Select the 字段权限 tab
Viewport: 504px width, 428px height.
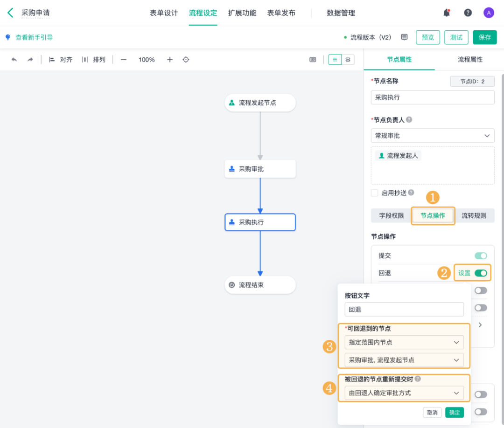coord(391,215)
